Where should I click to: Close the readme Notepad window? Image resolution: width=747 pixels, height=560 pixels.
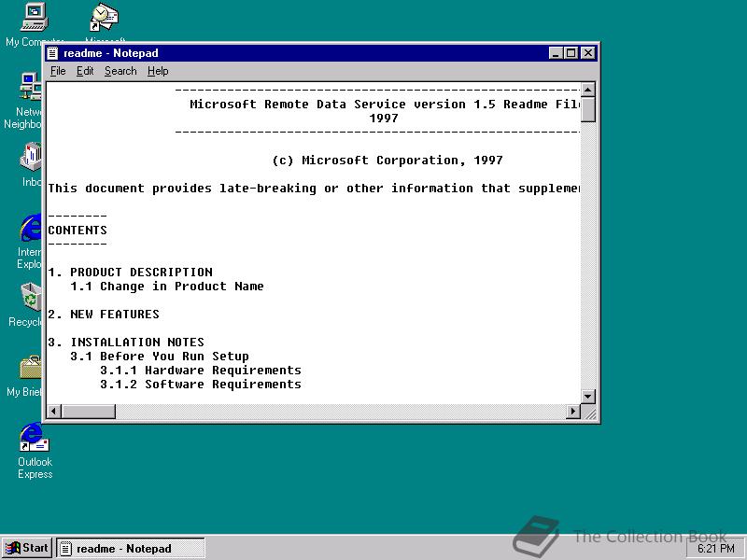tap(588, 53)
